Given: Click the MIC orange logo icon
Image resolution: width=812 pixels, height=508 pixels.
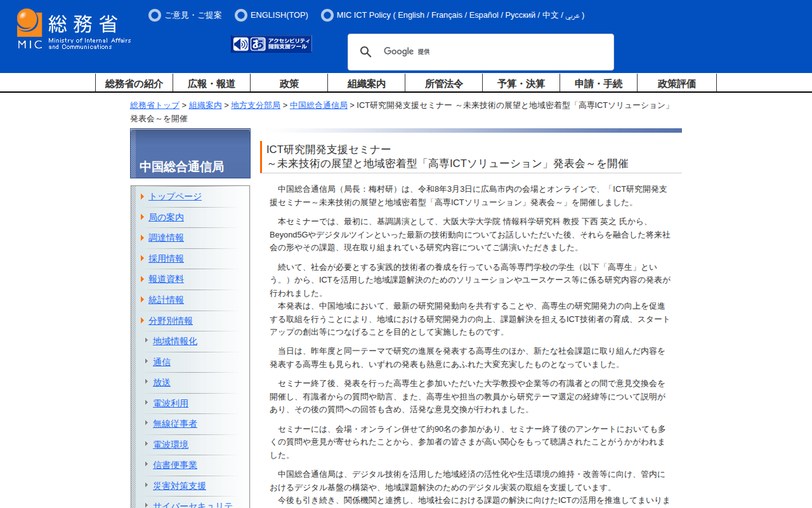Looking at the screenshot, I should (29, 23).
